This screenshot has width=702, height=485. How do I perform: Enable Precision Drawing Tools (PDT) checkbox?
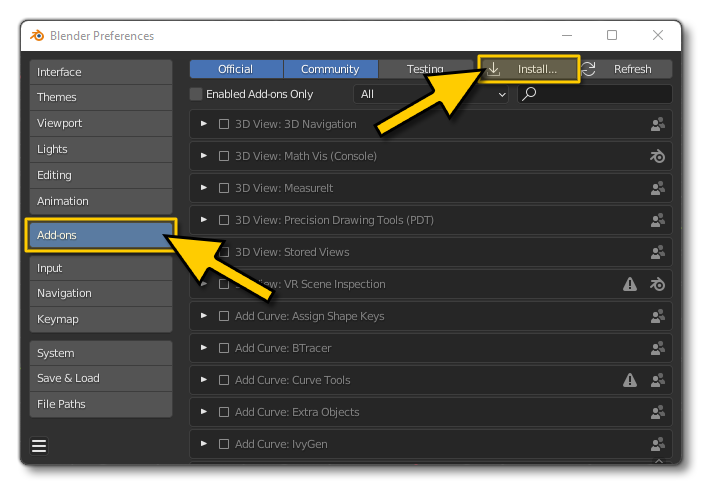coord(224,220)
